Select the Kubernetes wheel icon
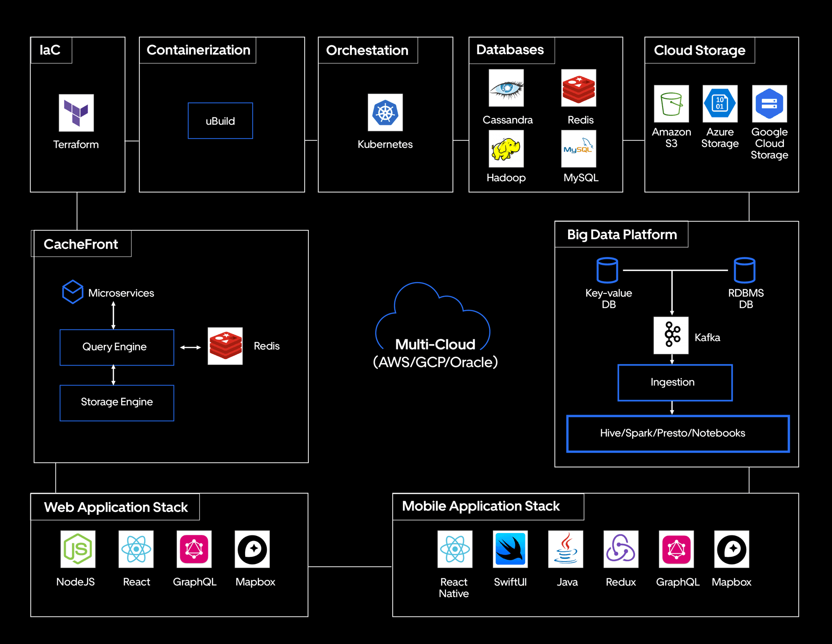Viewport: 832px width, 644px height. coord(385,112)
